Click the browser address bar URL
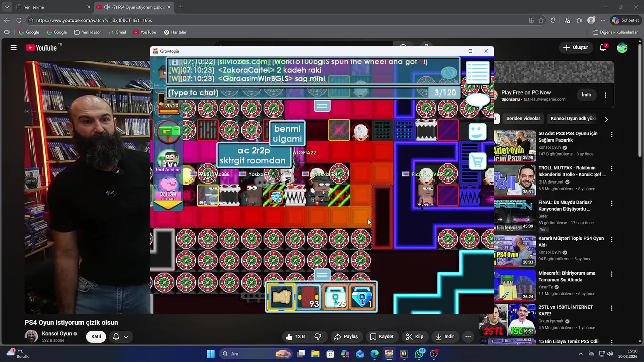 tap(94, 20)
